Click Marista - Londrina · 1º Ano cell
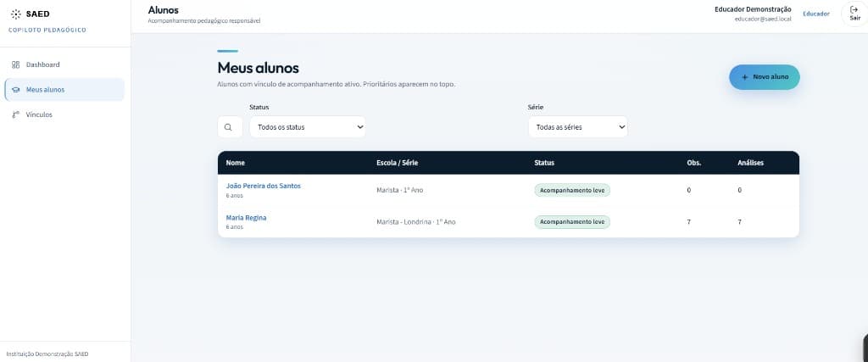Screen dimensions: 868x362 (x=416, y=222)
